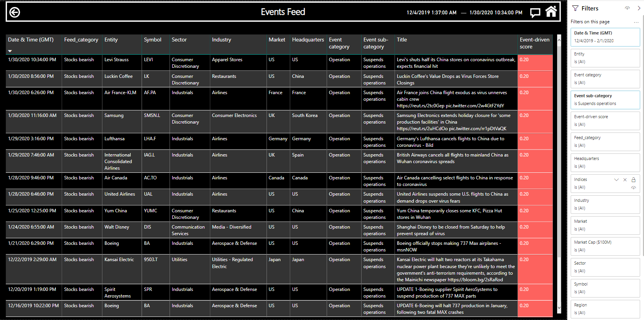Image resolution: width=644 pixels, height=320 pixels.
Task: Open bloom.bg link in Kansai Electric title
Action: 475,280
